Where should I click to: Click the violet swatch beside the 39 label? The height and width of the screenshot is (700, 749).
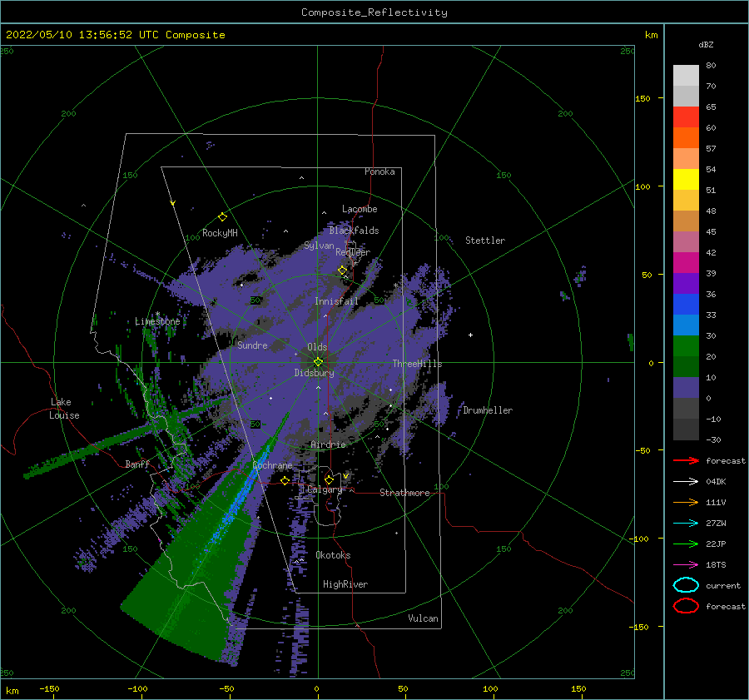tap(686, 283)
